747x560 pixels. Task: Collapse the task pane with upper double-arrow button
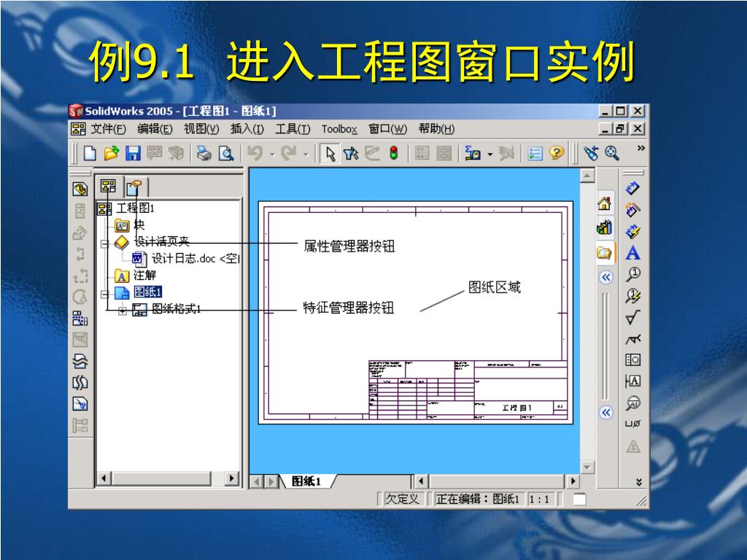605,277
